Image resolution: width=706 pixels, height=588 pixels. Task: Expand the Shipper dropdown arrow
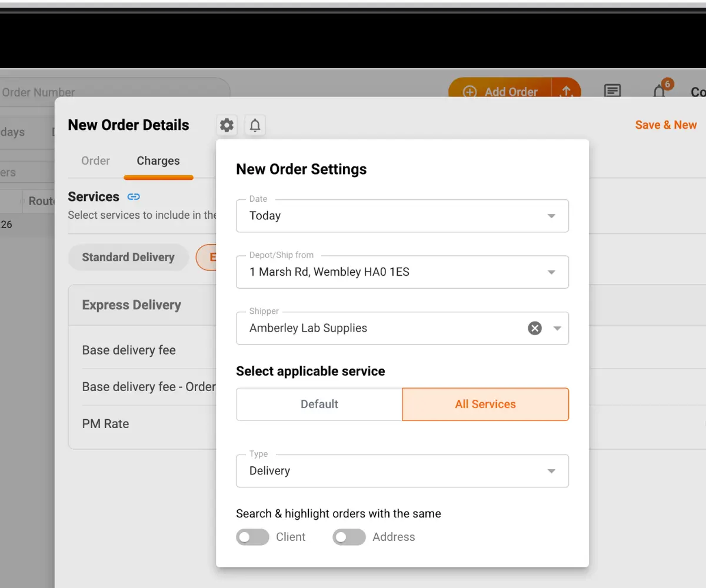coord(557,328)
